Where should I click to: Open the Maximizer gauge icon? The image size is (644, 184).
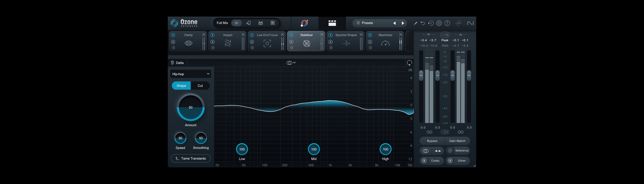tap(385, 44)
